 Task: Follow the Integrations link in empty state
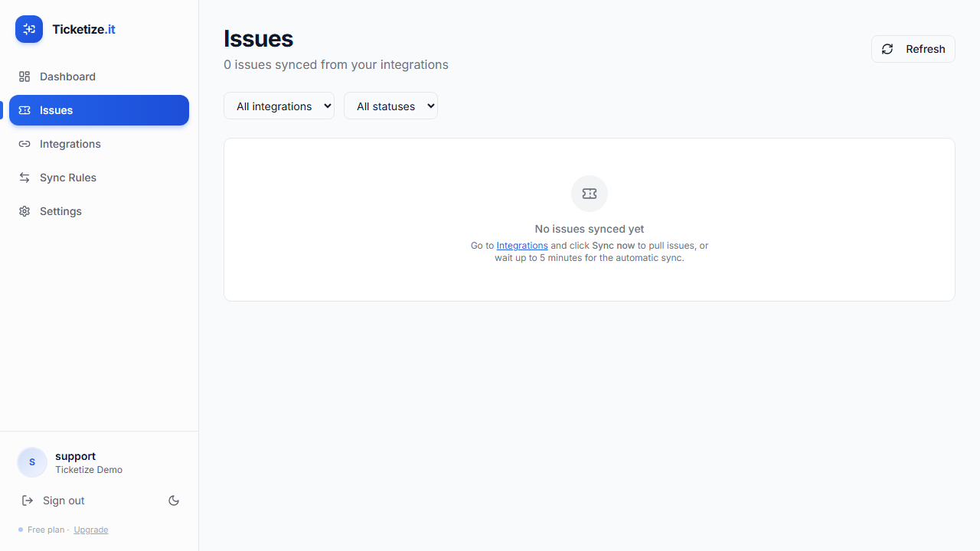tap(522, 246)
